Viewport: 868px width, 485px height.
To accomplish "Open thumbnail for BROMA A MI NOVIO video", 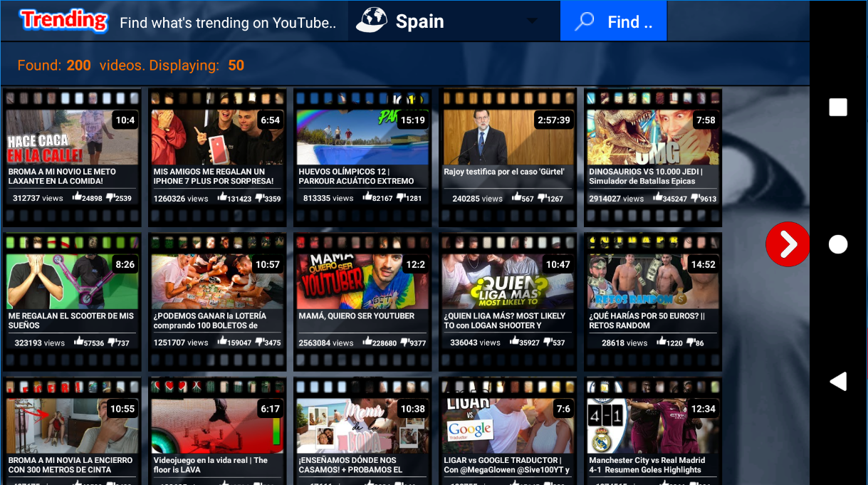I will (x=72, y=137).
